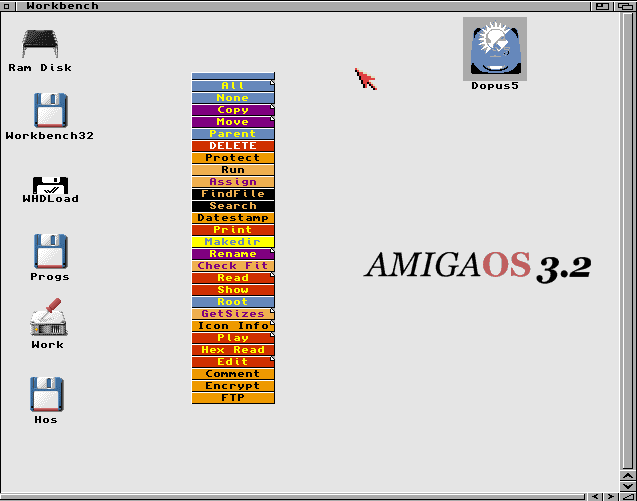The image size is (637, 501).
Task: Select the Workbench32 floppy disk icon
Action: [x=50, y=110]
